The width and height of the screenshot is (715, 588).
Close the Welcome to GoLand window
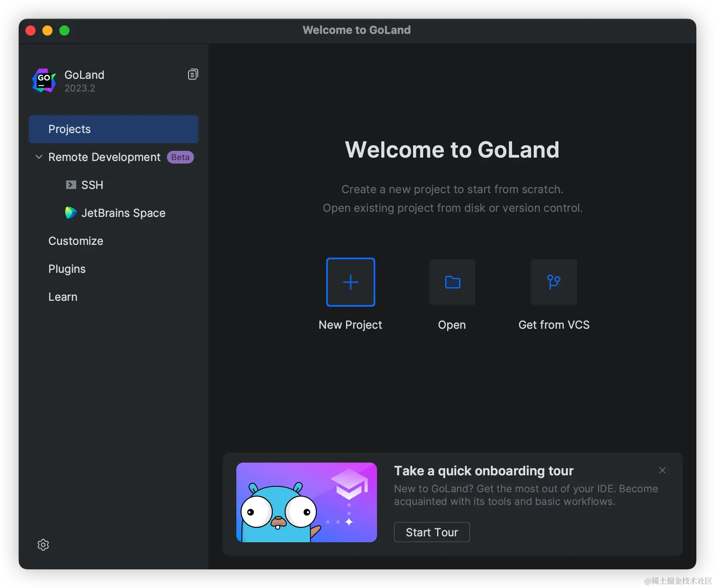coord(30,31)
